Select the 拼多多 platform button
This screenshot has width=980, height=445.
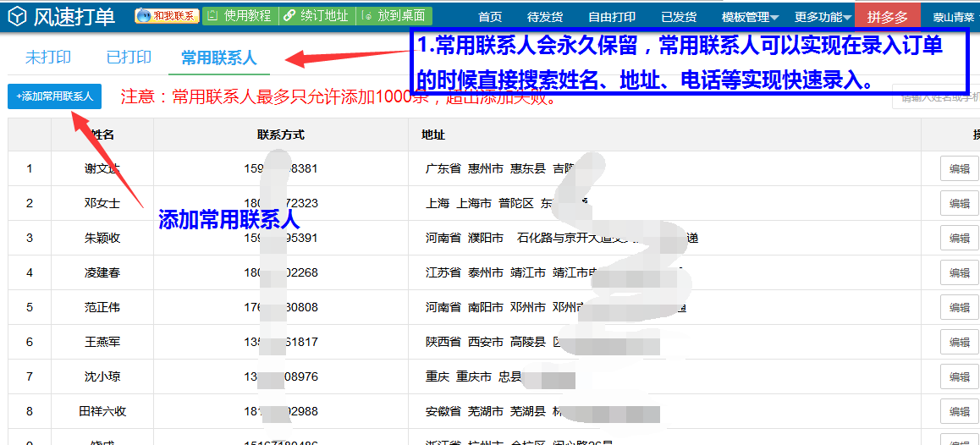[888, 17]
